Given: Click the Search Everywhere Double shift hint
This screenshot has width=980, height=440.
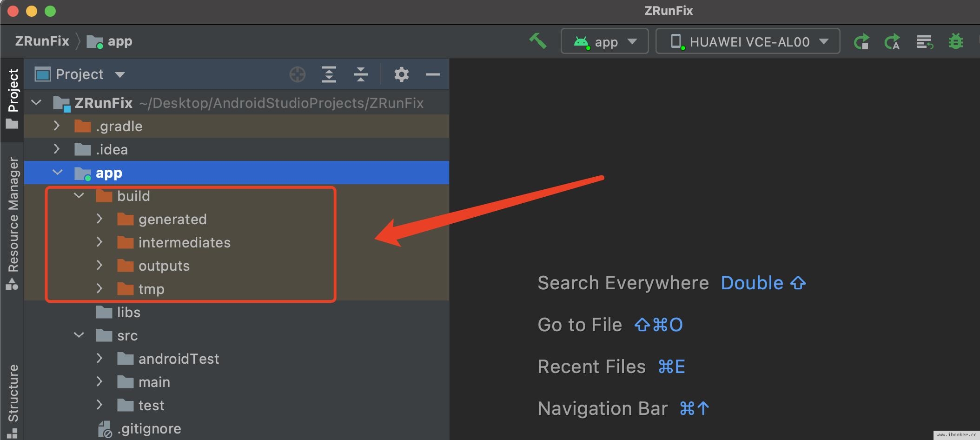Looking at the screenshot, I should coord(671,283).
